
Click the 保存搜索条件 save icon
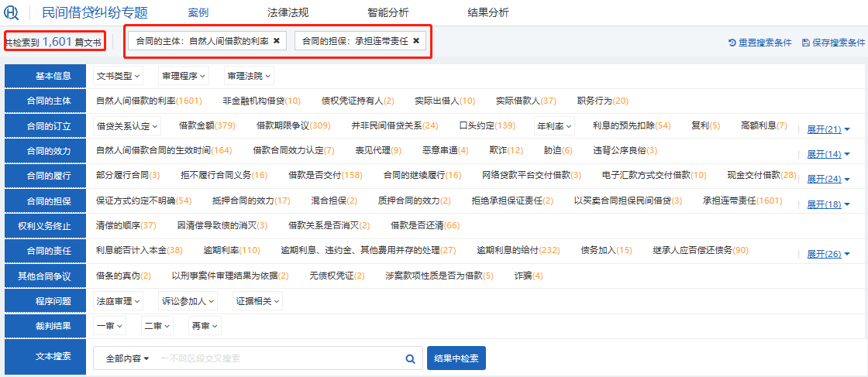point(806,43)
